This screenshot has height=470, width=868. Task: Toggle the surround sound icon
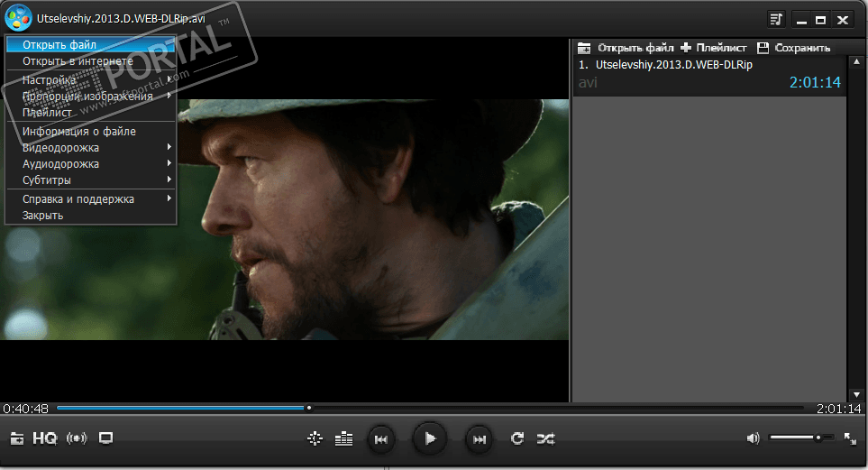77,438
